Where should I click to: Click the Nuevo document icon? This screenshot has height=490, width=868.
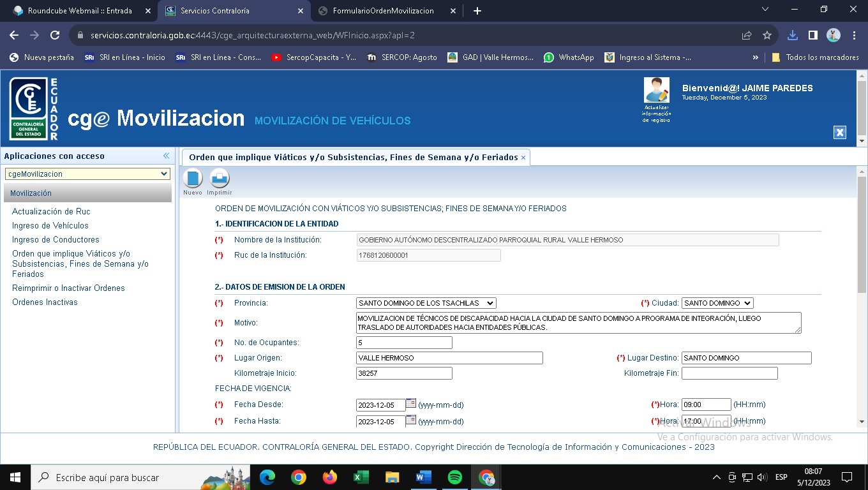192,179
